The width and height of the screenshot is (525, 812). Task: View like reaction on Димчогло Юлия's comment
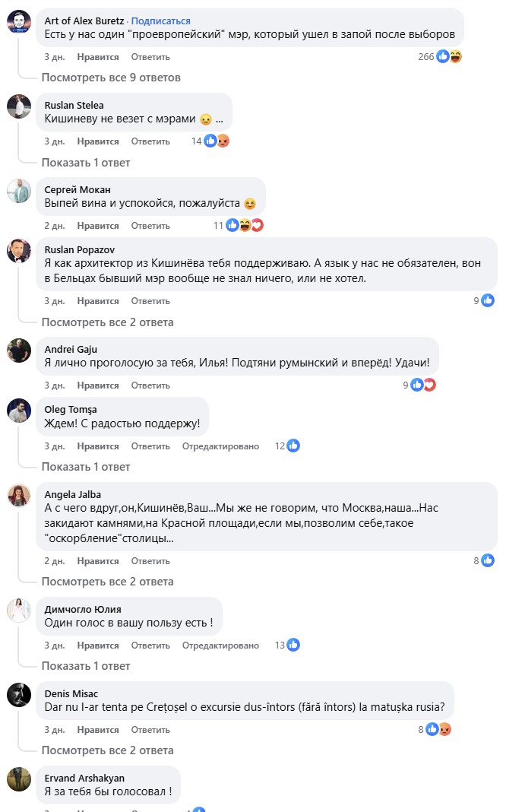tap(293, 645)
